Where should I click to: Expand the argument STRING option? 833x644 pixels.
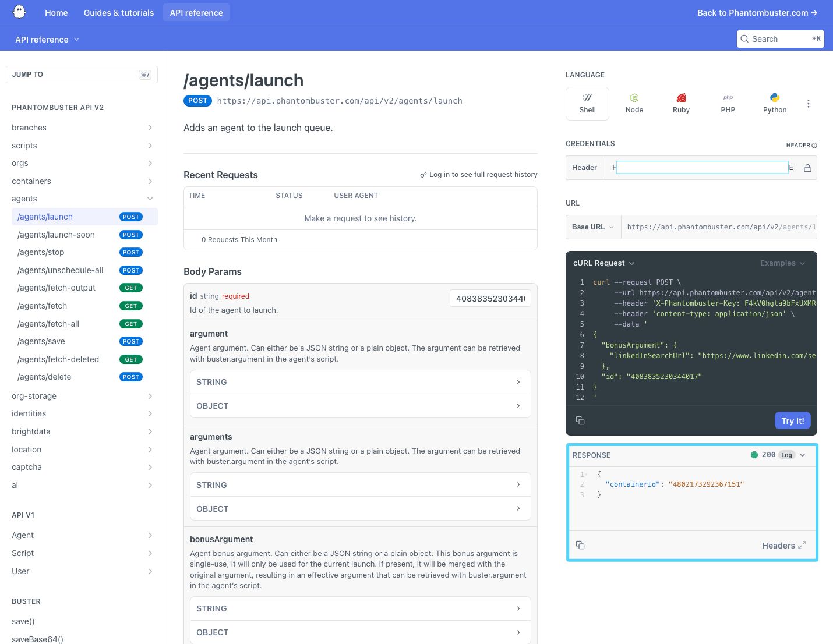pos(360,382)
